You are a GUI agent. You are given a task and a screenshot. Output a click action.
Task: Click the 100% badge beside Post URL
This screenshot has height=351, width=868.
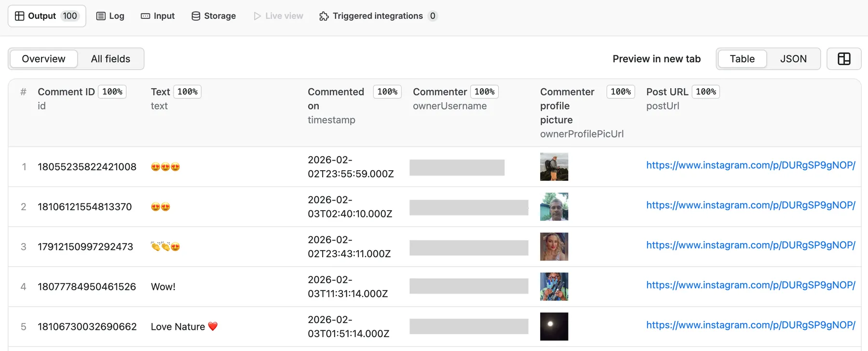(706, 92)
